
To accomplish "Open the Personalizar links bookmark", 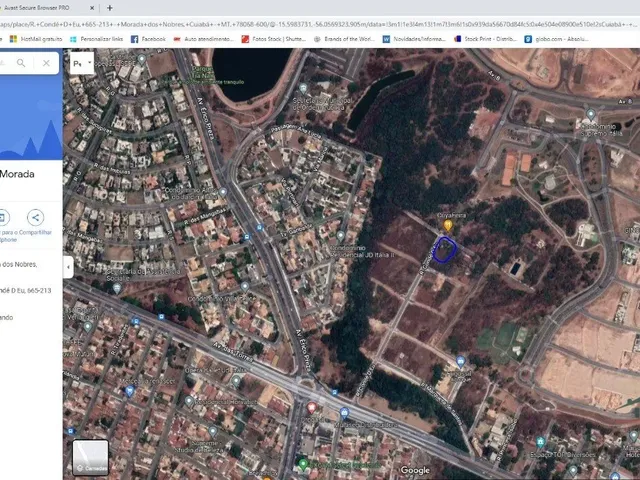I will [x=97, y=39].
